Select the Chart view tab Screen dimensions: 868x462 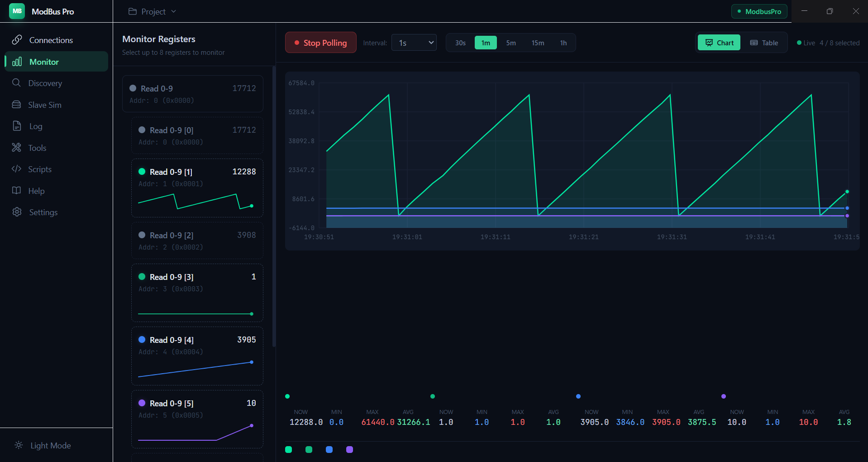pyautogui.click(x=719, y=42)
